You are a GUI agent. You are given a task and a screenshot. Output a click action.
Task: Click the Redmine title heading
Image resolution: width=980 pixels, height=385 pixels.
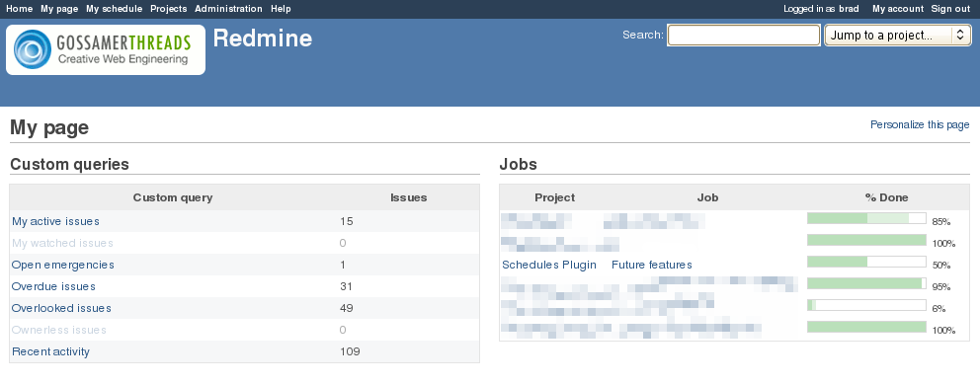[x=263, y=38]
